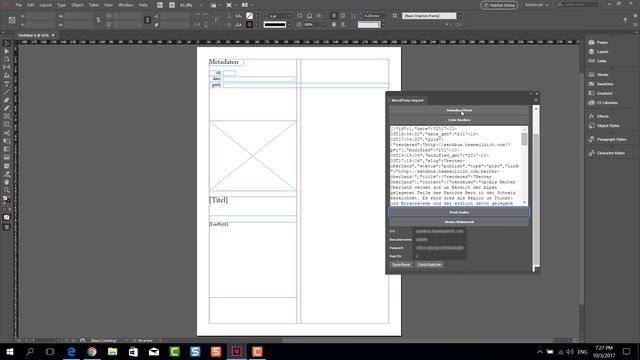Open Microsoft Edge from the taskbar

point(71,351)
